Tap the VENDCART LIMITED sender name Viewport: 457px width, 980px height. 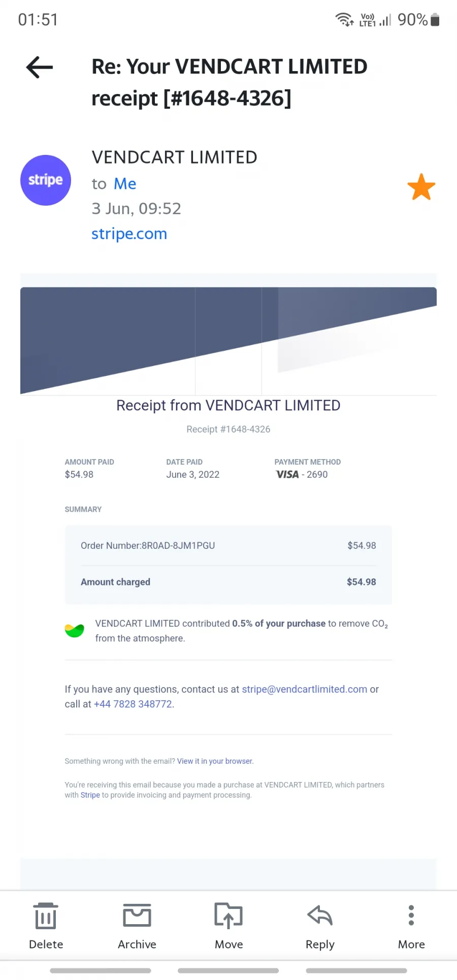pos(174,157)
